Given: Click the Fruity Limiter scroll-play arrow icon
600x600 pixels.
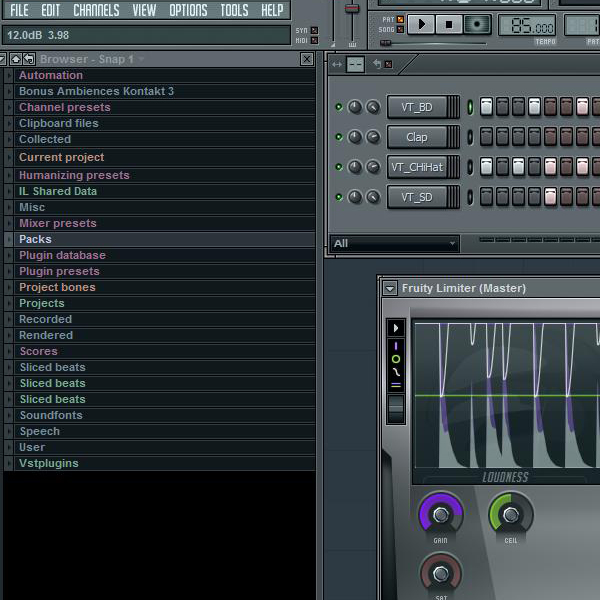Looking at the screenshot, I should 396,328.
